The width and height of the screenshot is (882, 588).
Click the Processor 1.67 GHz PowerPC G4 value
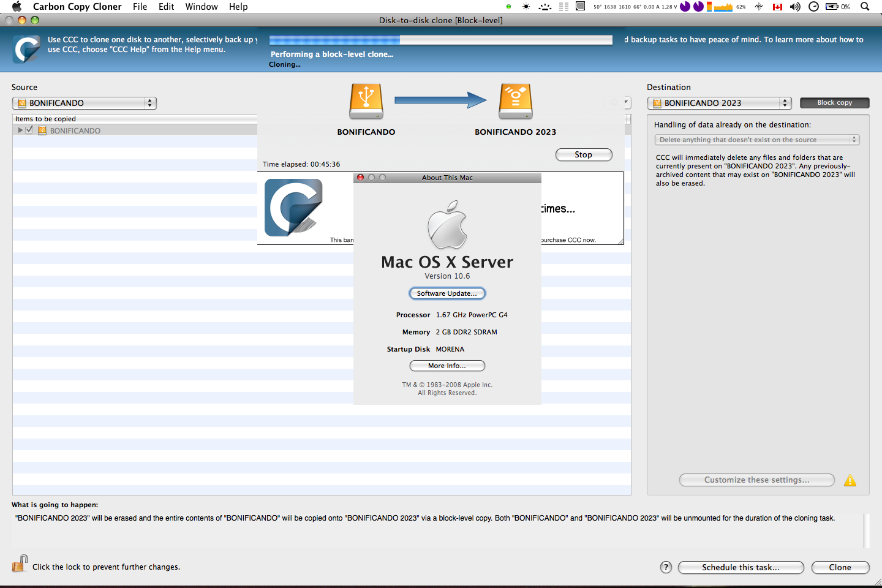(x=472, y=315)
